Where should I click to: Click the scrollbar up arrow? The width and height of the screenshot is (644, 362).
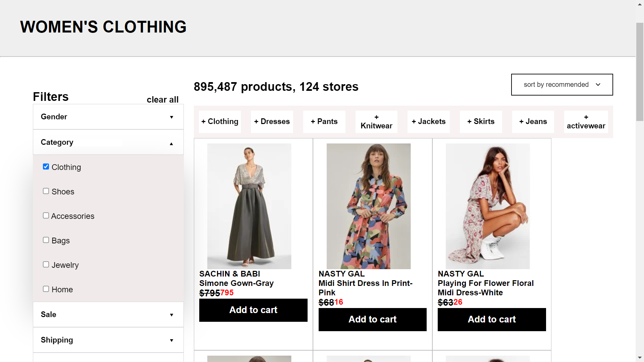click(640, 4)
